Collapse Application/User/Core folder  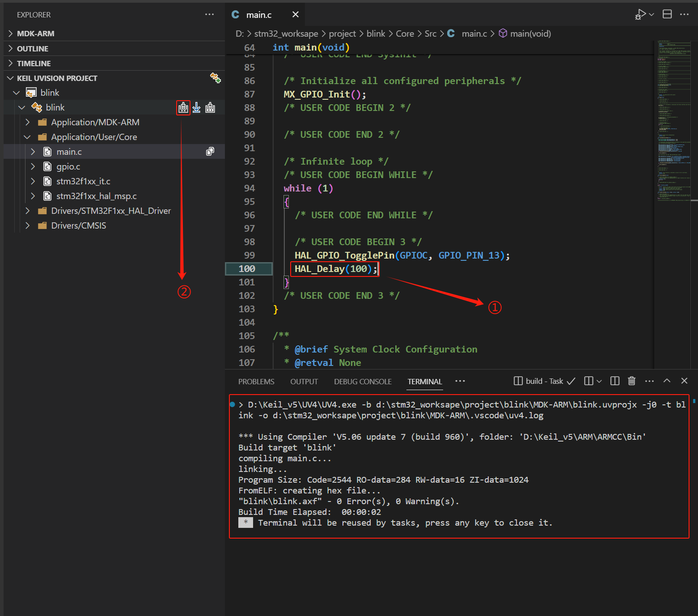(27, 137)
